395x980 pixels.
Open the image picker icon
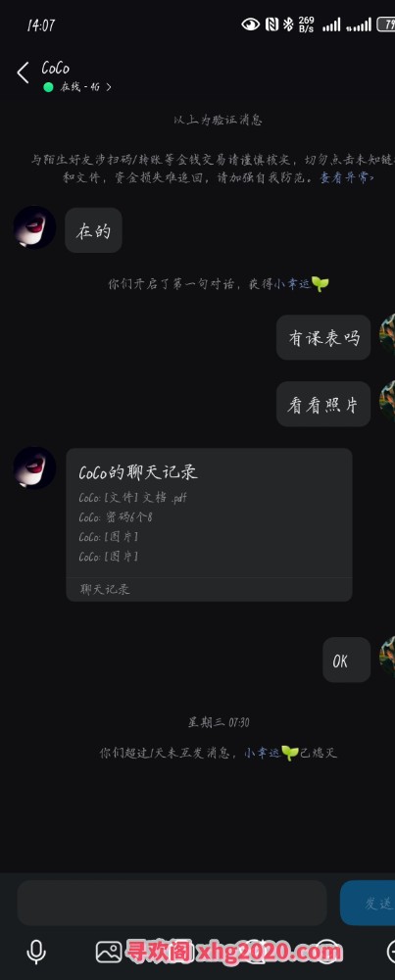[109, 952]
